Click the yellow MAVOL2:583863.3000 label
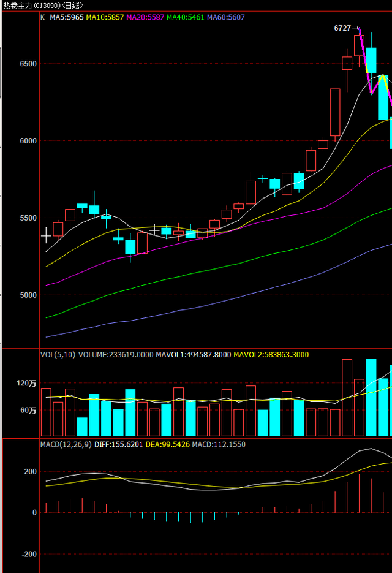 pyautogui.click(x=271, y=354)
